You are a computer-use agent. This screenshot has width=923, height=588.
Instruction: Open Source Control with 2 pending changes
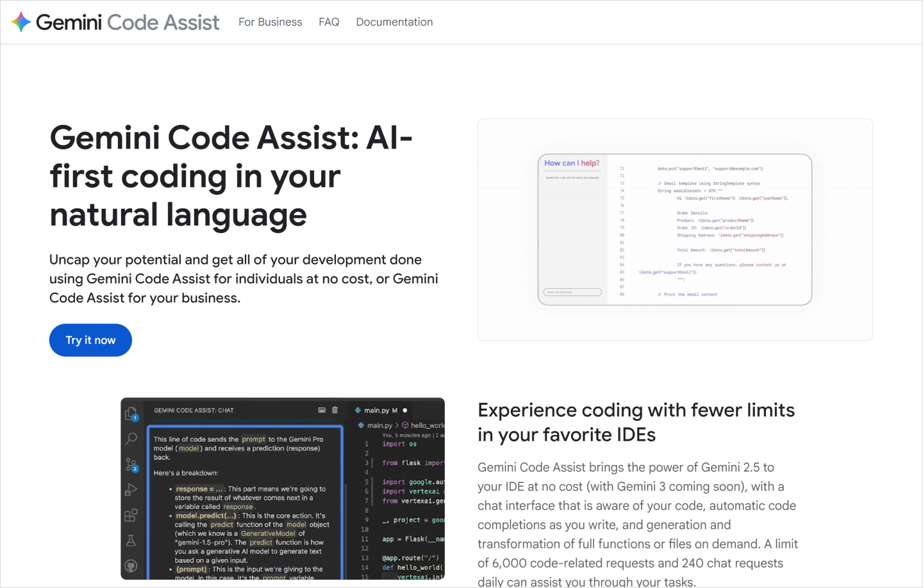click(130, 463)
